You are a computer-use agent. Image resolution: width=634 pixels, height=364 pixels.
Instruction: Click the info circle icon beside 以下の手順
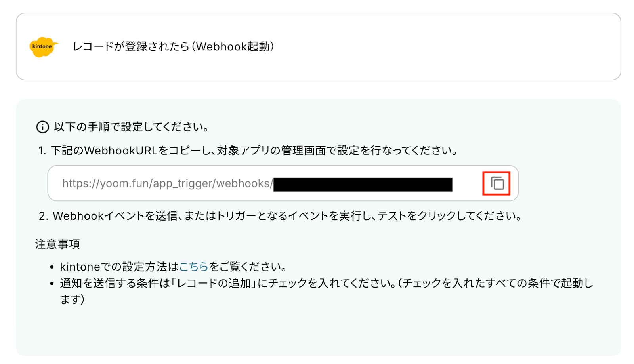(42, 127)
